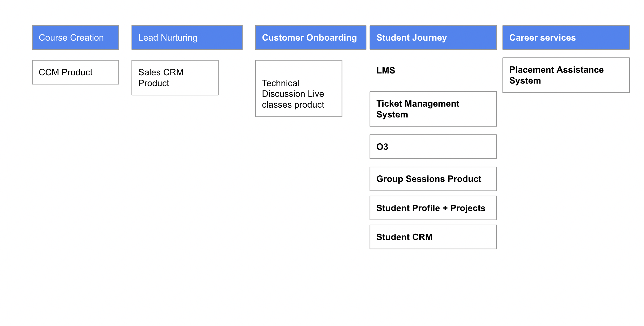Click the Customer Onboarding blue header
Screen dimensions: 644x326
click(x=311, y=38)
